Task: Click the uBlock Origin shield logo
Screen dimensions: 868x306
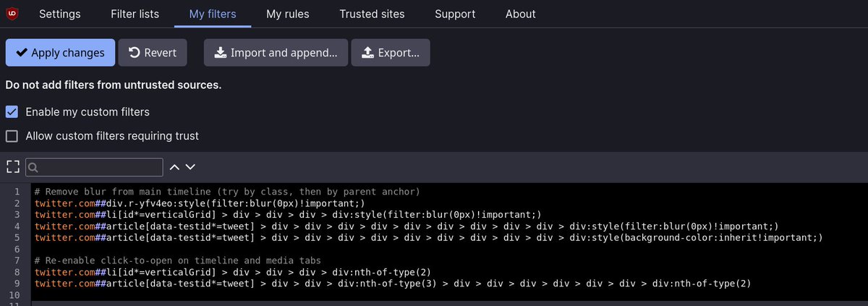Action: pyautogui.click(x=12, y=14)
